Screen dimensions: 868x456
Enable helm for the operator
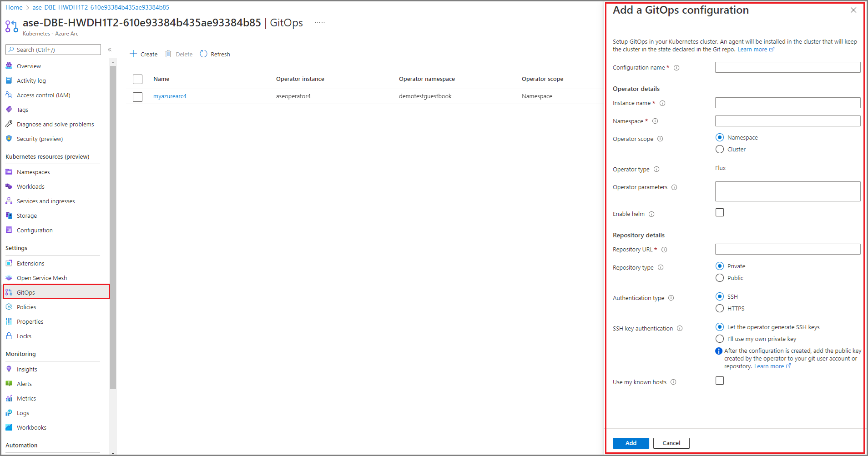pos(719,212)
